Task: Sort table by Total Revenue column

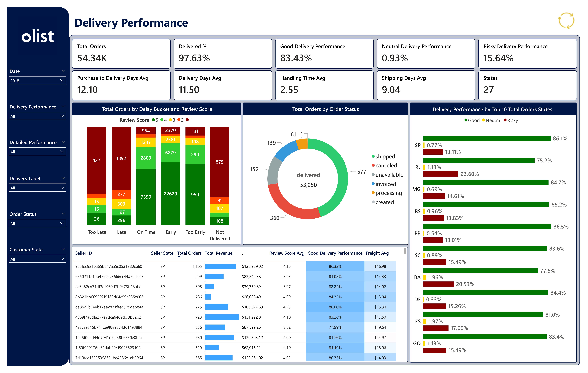Action: click(x=219, y=253)
